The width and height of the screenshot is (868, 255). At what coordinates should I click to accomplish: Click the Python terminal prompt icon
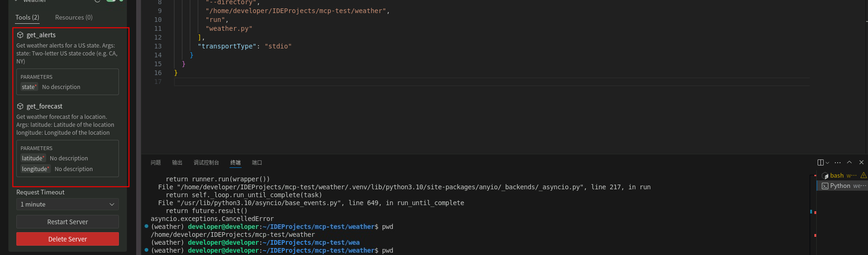[x=825, y=186]
